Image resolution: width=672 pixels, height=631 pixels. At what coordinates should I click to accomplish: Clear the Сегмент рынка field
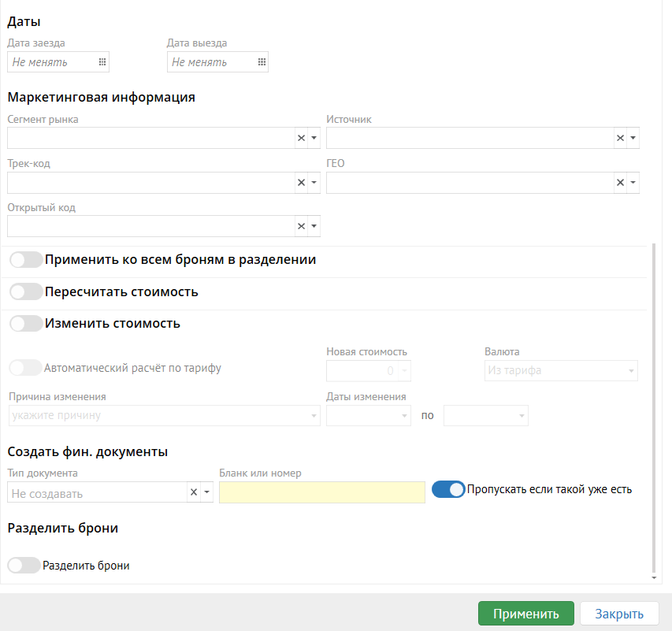[301, 138]
